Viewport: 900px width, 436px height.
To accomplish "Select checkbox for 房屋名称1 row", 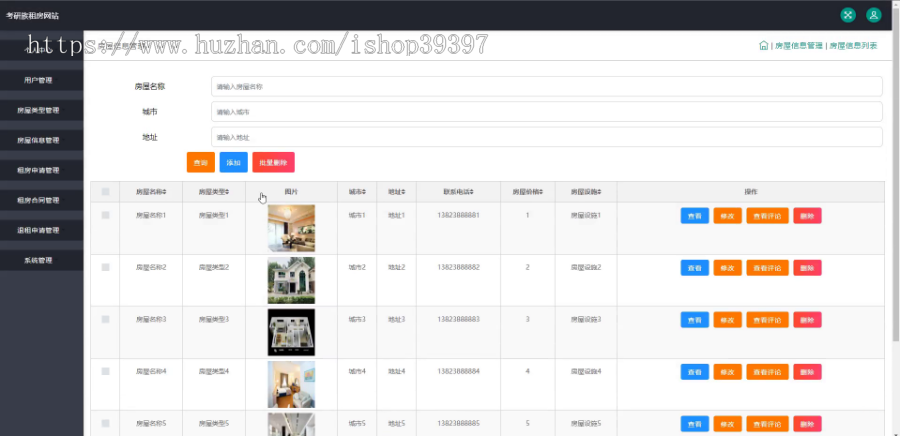I will click(x=106, y=215).
